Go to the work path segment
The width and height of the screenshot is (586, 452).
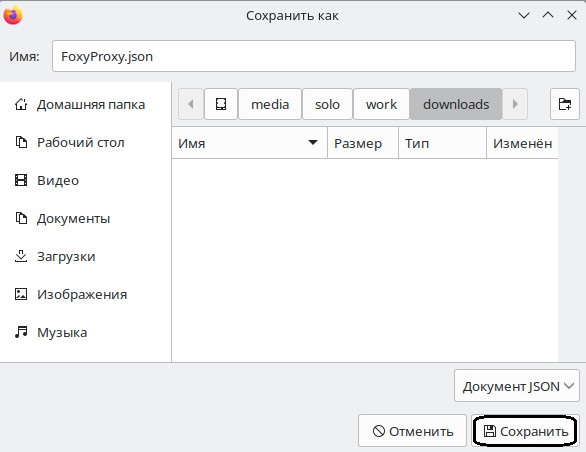(x=381, y=104)
